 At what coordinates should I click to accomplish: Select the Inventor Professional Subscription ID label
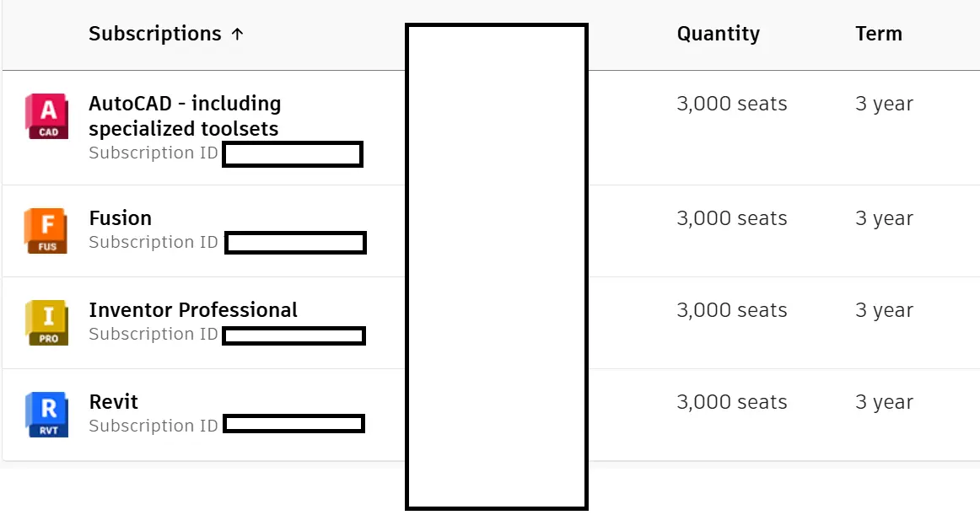pos(153,335)
